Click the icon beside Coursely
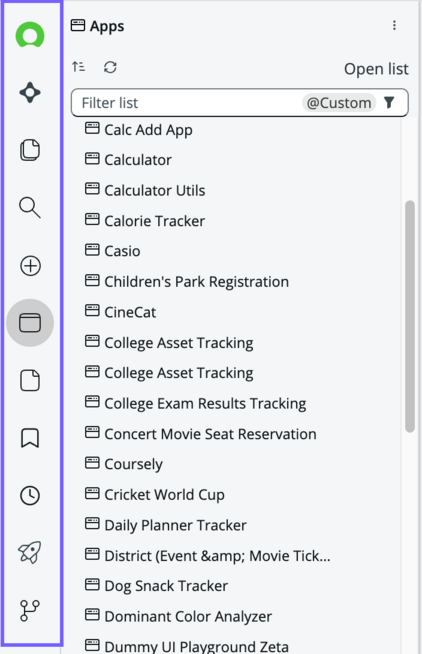The height and width of the screenshot is (654, 422). [x=92, y=463]
